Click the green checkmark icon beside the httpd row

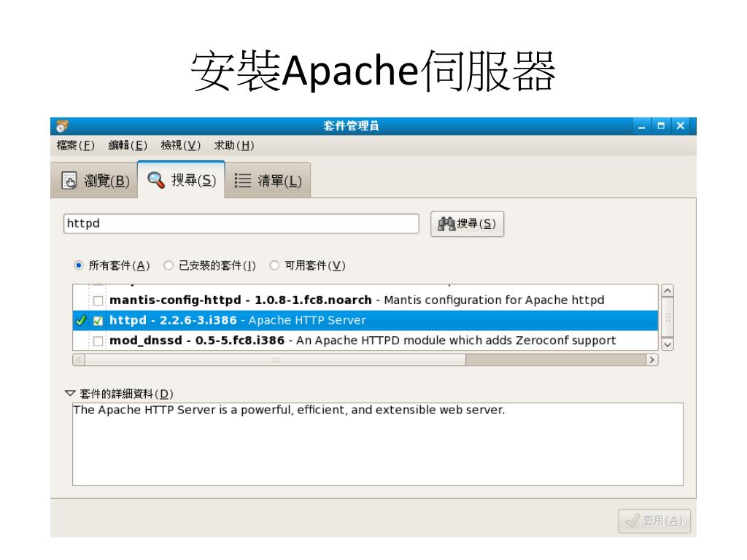81,321
